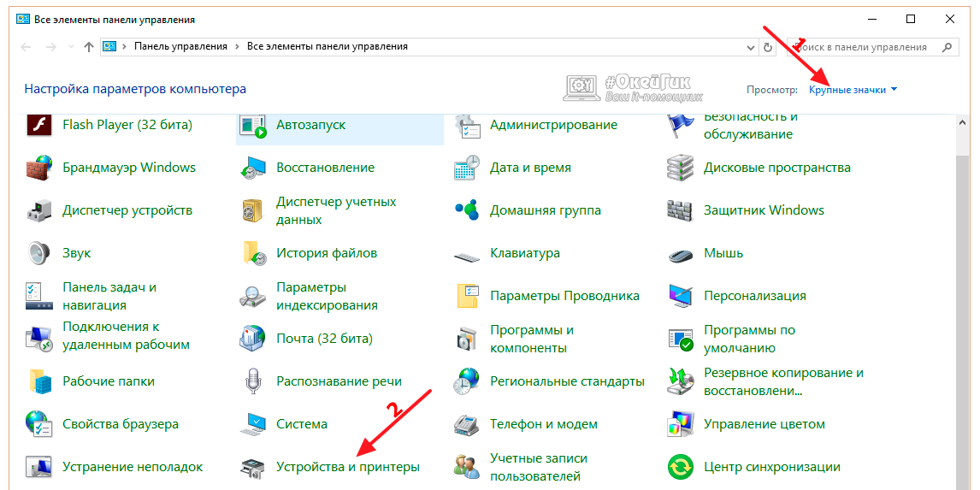Click the Устройства и принтеры icon
Image resolution: width=980 pixels, height=490 pixels.
[x=253, y=468]
